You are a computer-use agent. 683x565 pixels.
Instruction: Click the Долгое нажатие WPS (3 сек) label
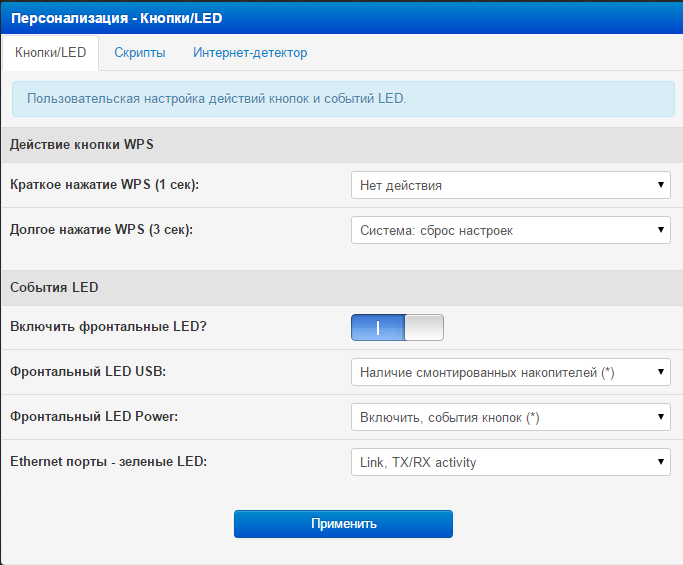(101, 230)
